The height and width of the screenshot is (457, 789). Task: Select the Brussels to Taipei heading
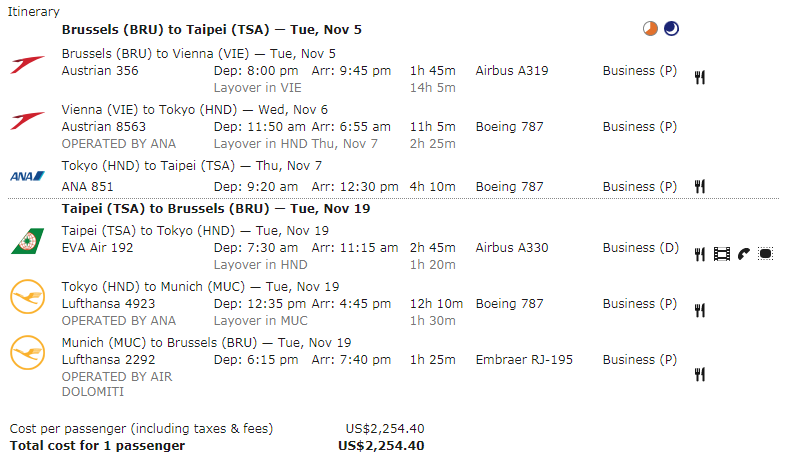(212, 30)
